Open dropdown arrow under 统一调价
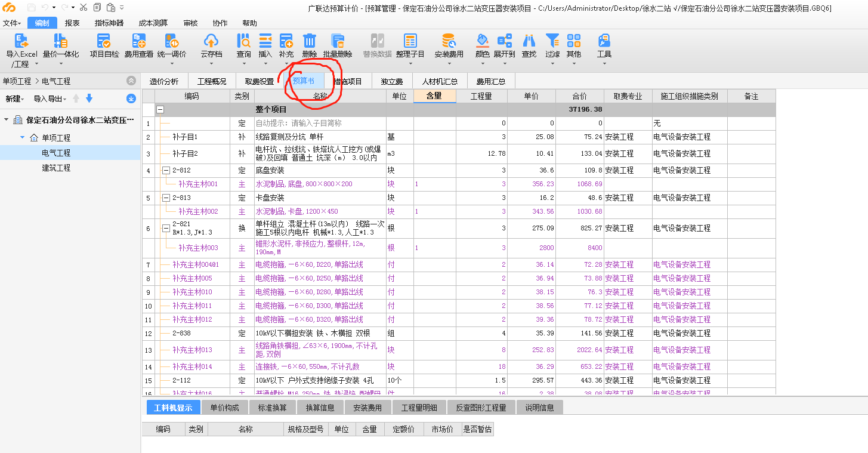 (172, 64)
